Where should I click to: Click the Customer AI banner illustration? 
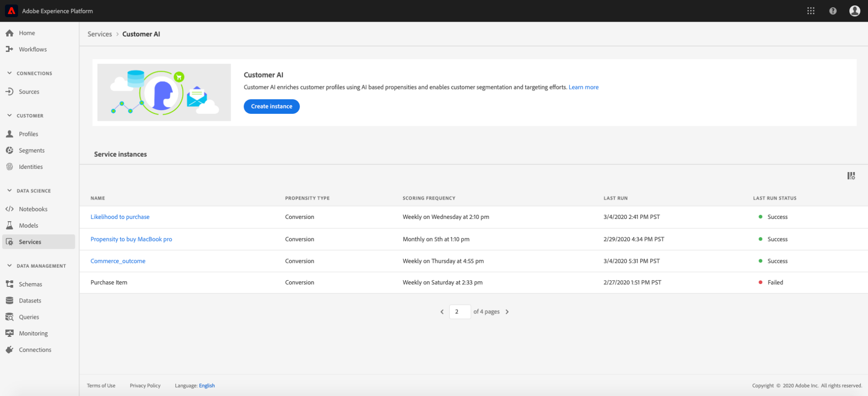coord(164,92)
